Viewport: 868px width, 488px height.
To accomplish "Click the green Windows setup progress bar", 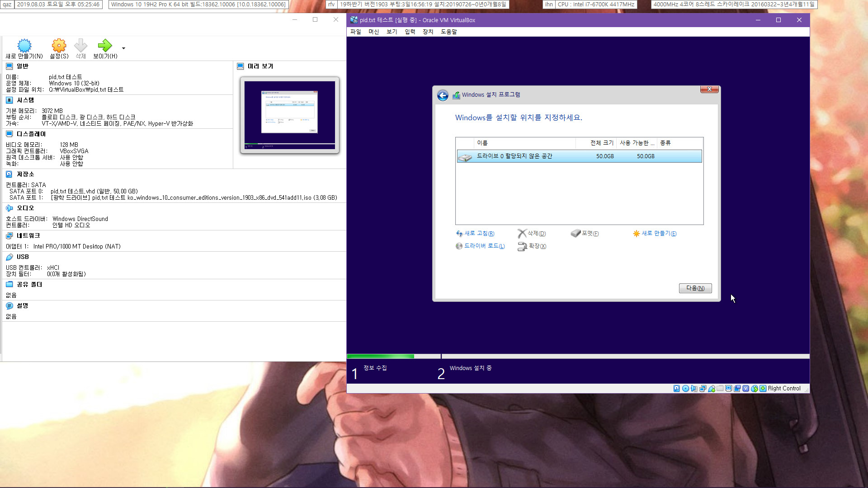I will click(x=381, y=357).
